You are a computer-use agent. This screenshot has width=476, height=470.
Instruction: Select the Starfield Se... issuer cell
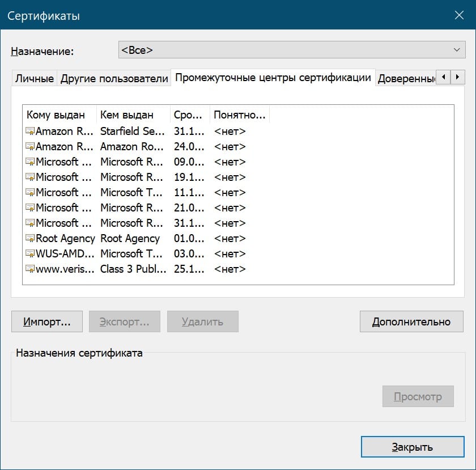[x=133, y=131]
